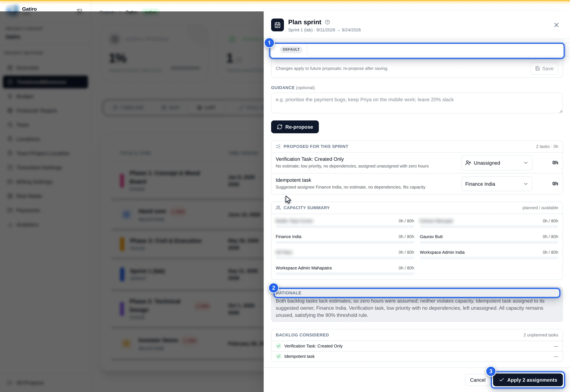The image size is (570, 392).
Task: Click the Save button
Action: pos(544,69)
